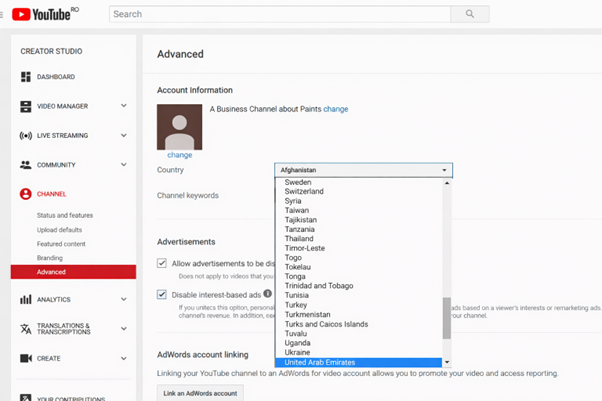Select Tunisia in country list
Screen dimensions: 602x401
[x=359, y=295]
